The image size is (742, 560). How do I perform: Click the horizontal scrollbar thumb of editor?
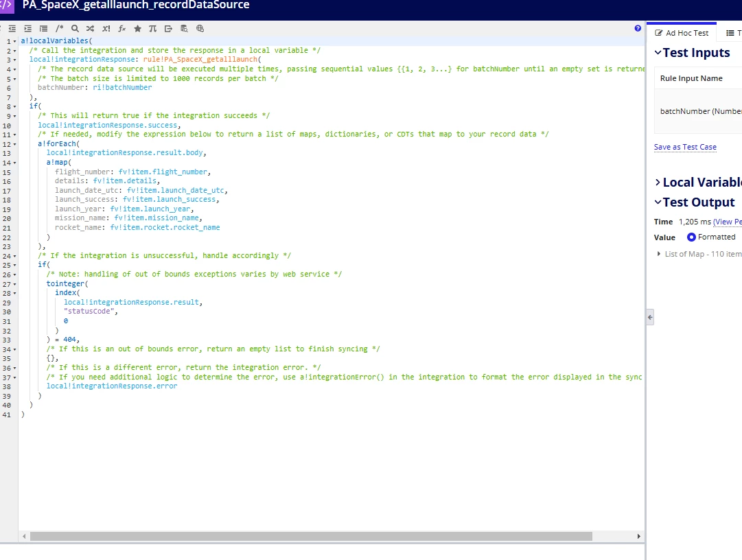311,537
